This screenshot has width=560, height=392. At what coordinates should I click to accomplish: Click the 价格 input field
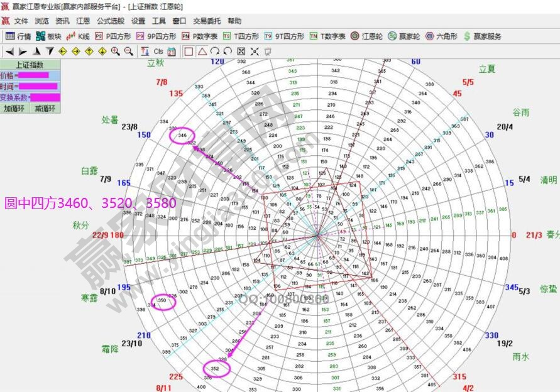click(35, 75)
